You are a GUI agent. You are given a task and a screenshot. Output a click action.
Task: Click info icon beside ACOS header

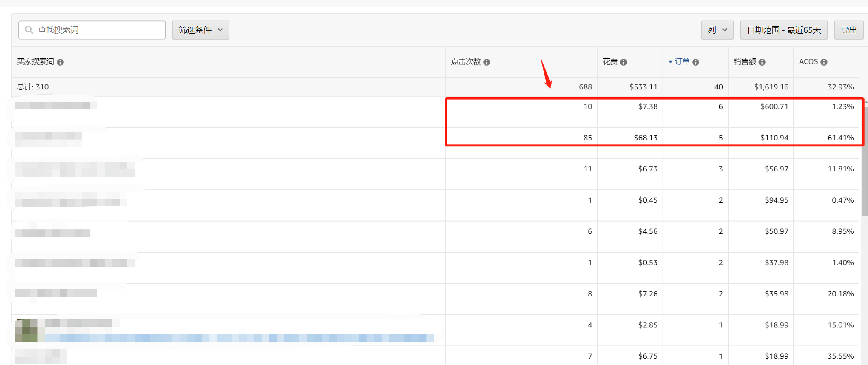[824, 62]
